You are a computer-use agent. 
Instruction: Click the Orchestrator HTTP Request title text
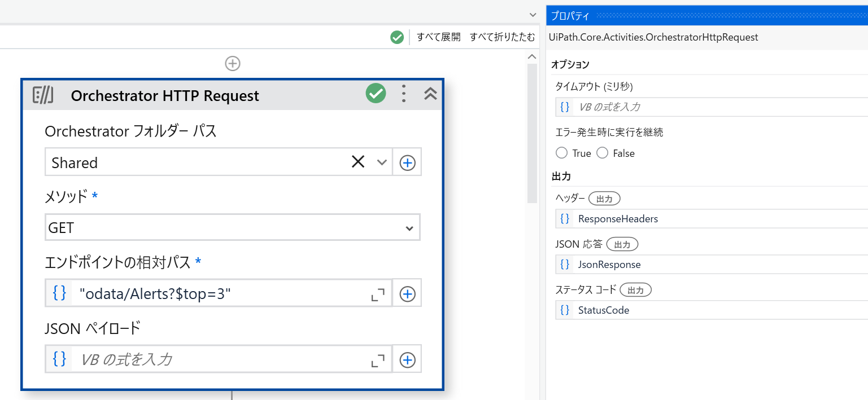[x=165, y=95]
